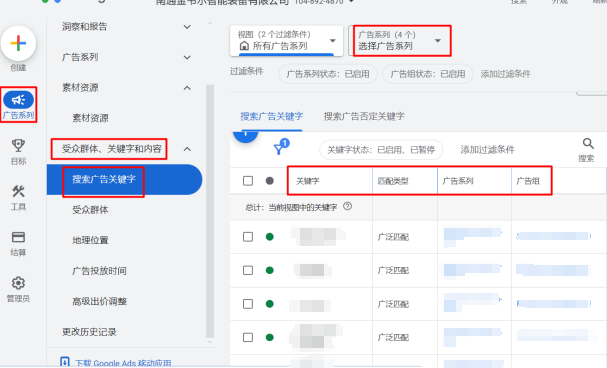This screenshot has height=368, width=607.
Task: Click green status dot of fourth keyword row
Action: pyautogui.click(x=270, y=337)
